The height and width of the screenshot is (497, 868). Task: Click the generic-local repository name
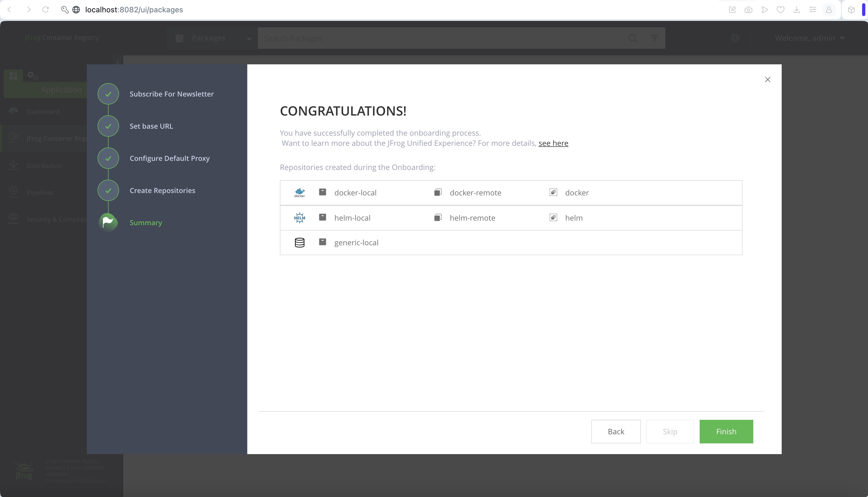point(356,243)
